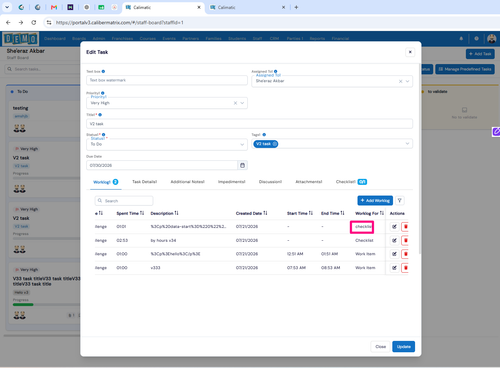Open the browser tab list chevron

tap(7, 7)
